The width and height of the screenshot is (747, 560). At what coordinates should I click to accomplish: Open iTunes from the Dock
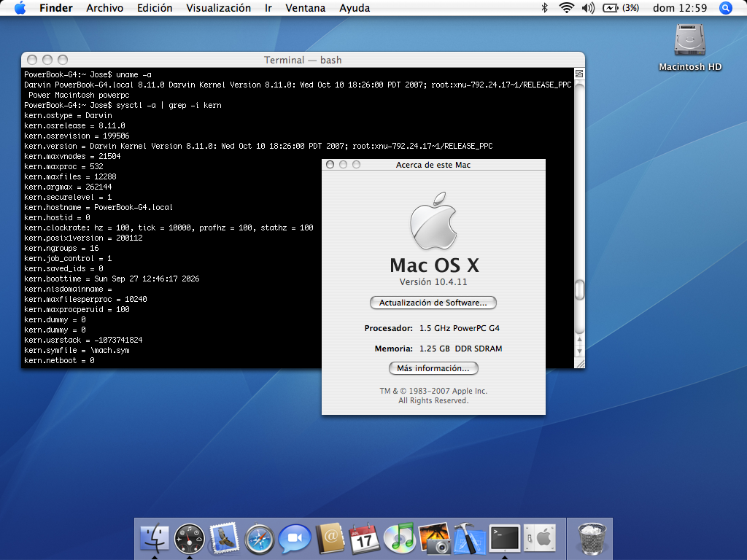399,538
